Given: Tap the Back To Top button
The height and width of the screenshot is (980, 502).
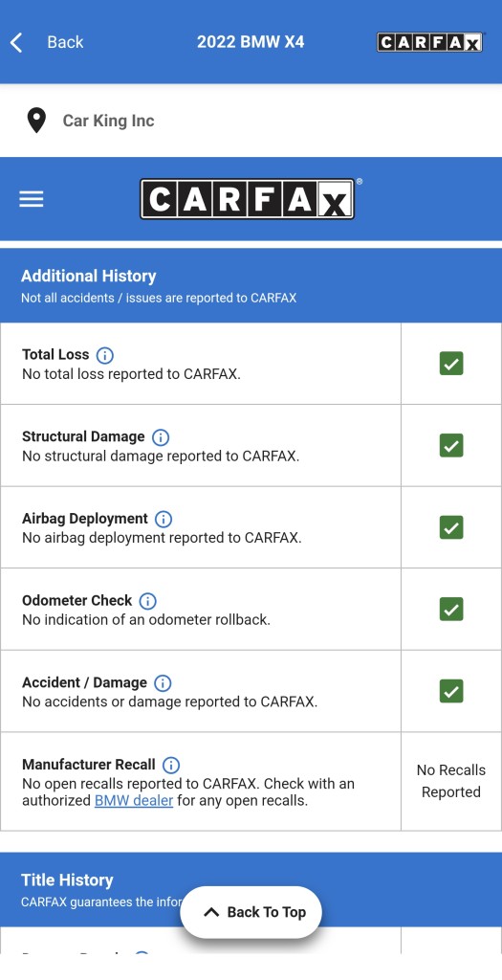Looking at the screenshot, I should 251,912.
